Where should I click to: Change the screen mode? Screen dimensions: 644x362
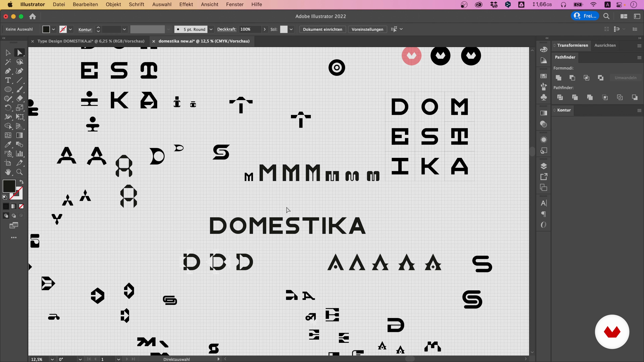click(14, 226)
